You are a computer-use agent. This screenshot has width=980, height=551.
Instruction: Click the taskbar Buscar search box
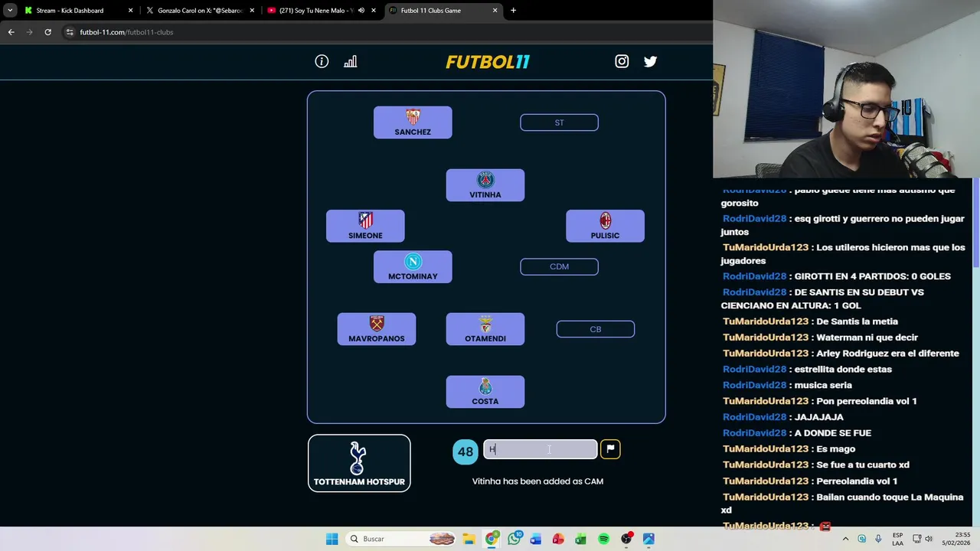[401, 539]
